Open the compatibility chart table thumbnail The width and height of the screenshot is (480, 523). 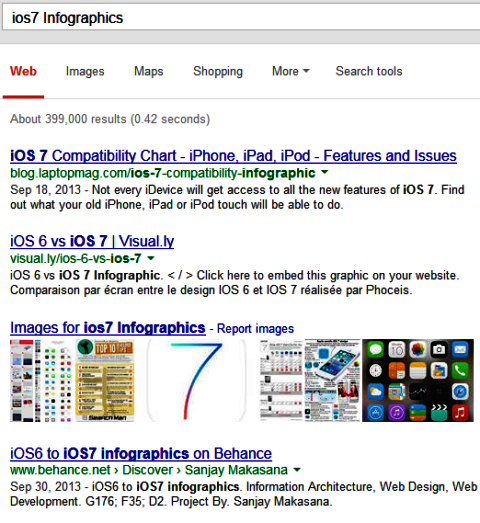[x=281, y=381]
